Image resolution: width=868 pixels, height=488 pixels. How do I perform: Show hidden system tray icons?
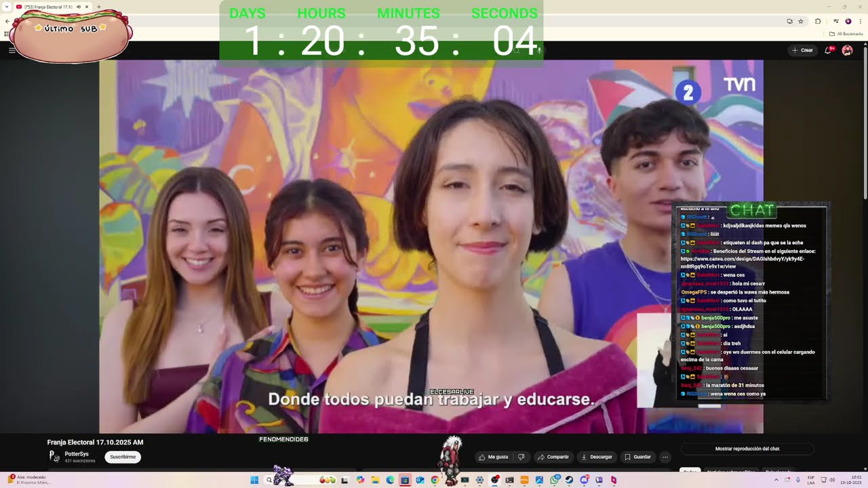click(x=776, y=480)
